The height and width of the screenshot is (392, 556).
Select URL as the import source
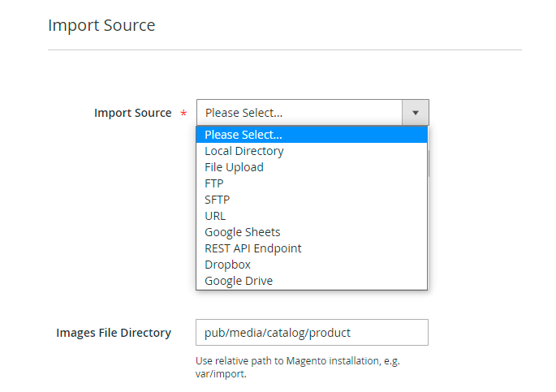215,216
